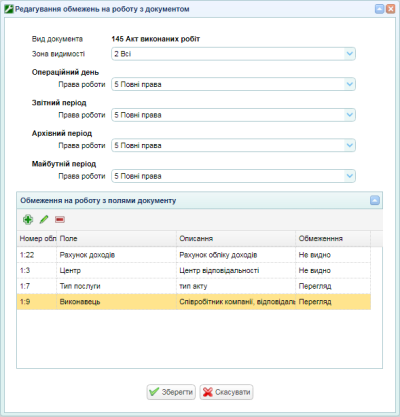Open Операційний день rights dropdown arrow
The image size is (400, 417).
(x=350, y=84)
